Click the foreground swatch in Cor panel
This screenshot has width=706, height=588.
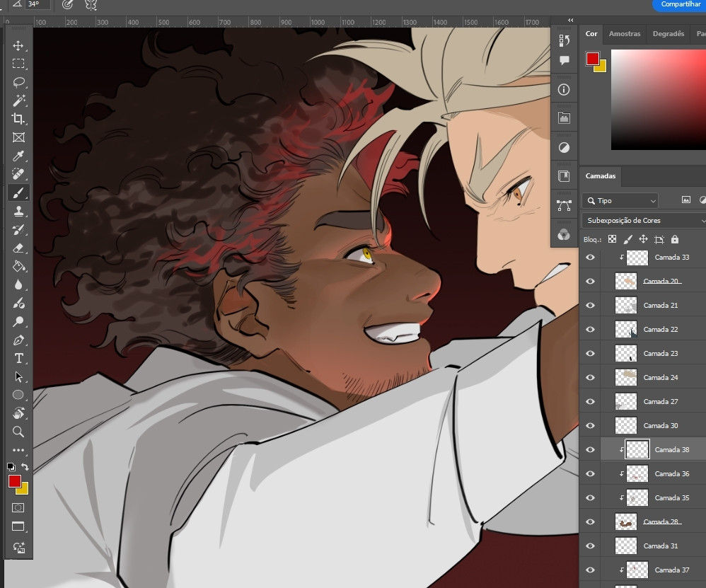point(593,59)
